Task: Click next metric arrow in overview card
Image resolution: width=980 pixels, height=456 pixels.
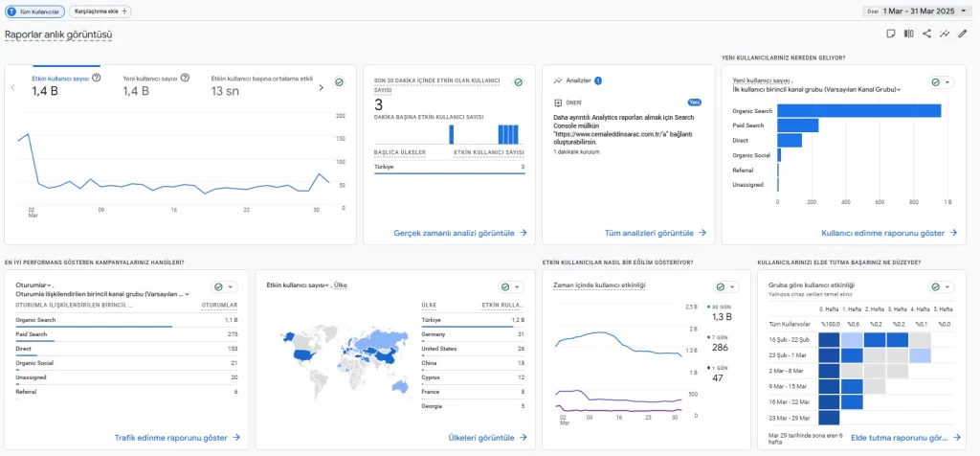Action: (x=321, y=87)
